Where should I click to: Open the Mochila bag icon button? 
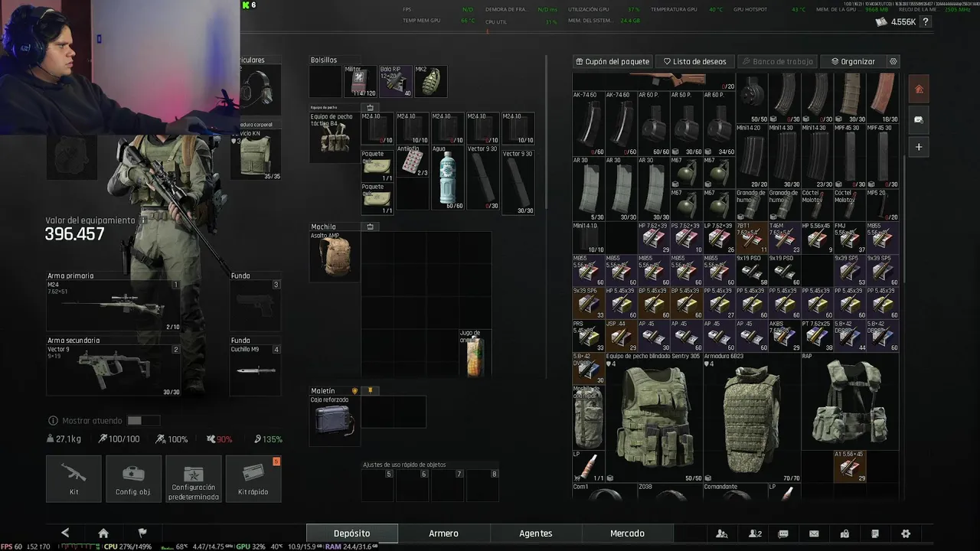[x=371, y=227]
